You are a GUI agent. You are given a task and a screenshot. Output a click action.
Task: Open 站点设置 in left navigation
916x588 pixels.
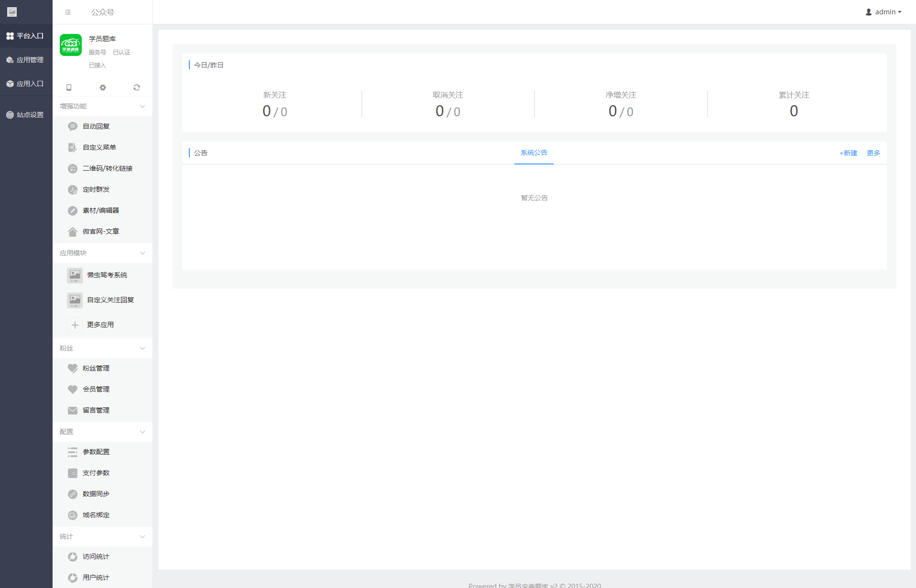tap(26, 115)
